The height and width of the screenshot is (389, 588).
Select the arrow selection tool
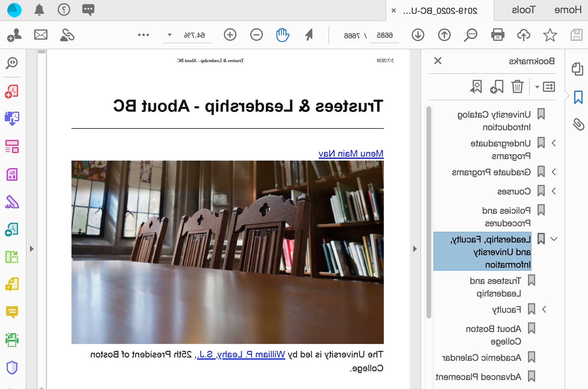click(x=309, y=35)
